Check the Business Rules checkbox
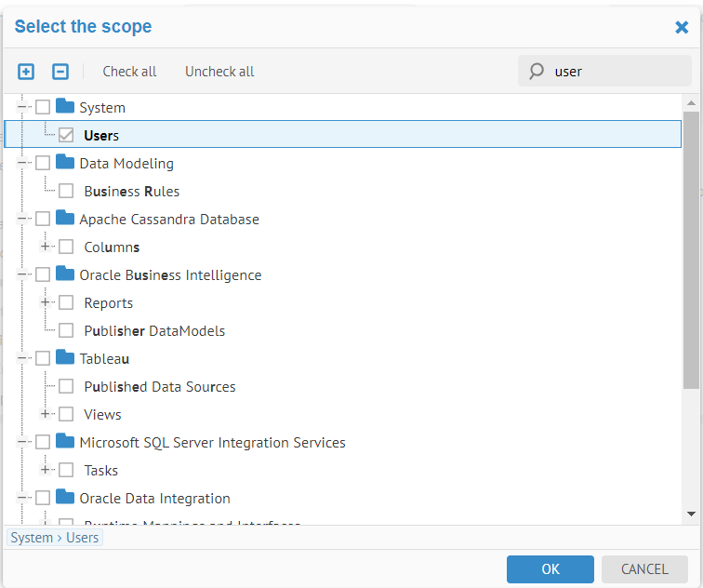This screenshot has height=588, width=703. (x=66, y=192)
